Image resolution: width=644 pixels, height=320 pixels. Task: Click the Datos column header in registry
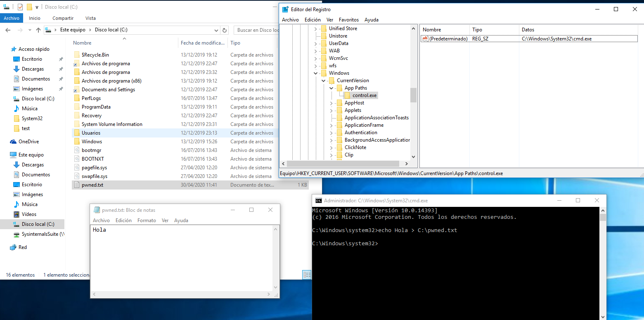pos(528,30)
